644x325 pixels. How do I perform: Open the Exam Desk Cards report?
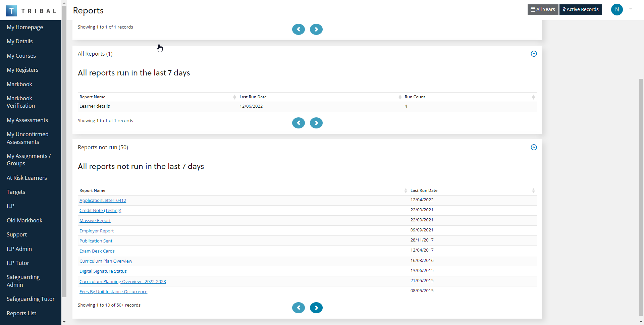point(97,251)
